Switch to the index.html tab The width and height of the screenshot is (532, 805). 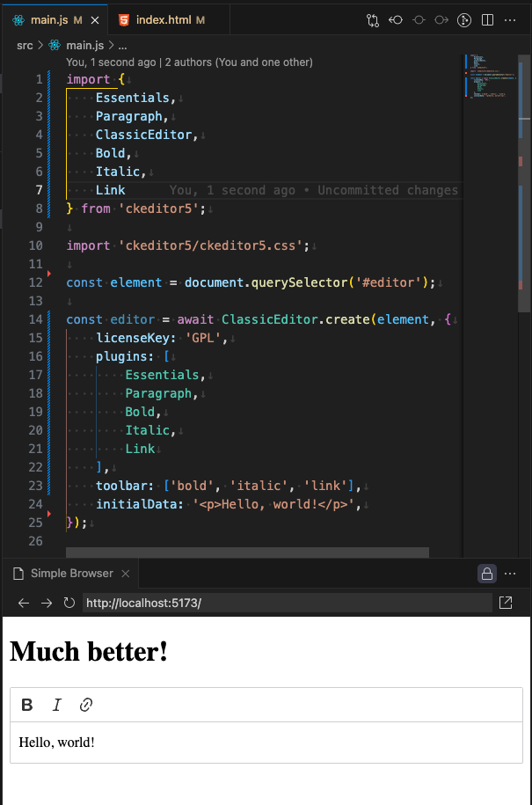click(x=162, y=19)
